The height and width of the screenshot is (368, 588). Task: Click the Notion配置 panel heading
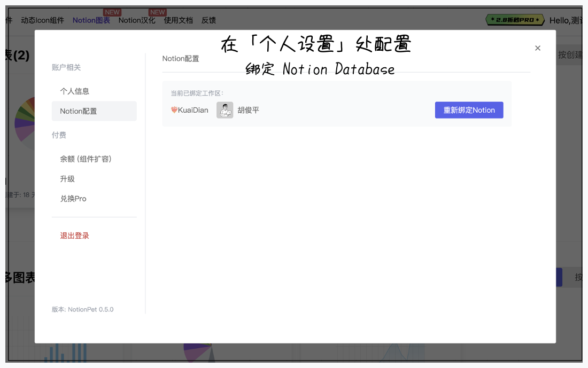[180, 58]
